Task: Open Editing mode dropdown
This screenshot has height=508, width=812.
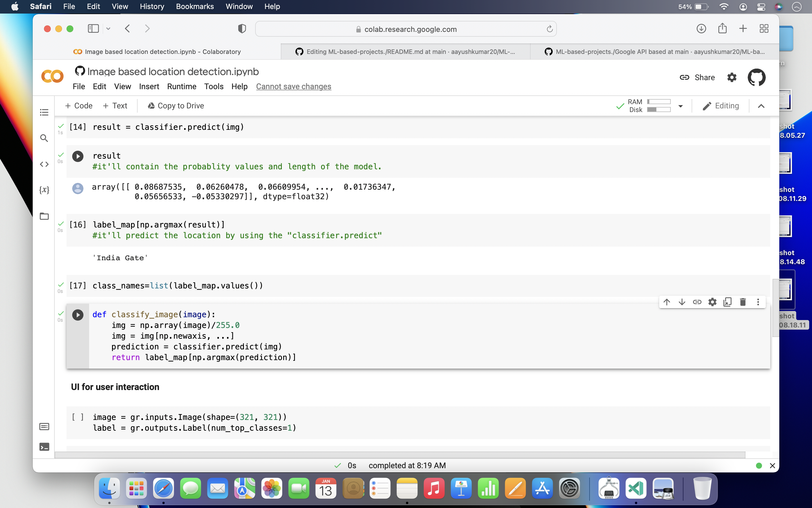Action: tap(721, 106)
